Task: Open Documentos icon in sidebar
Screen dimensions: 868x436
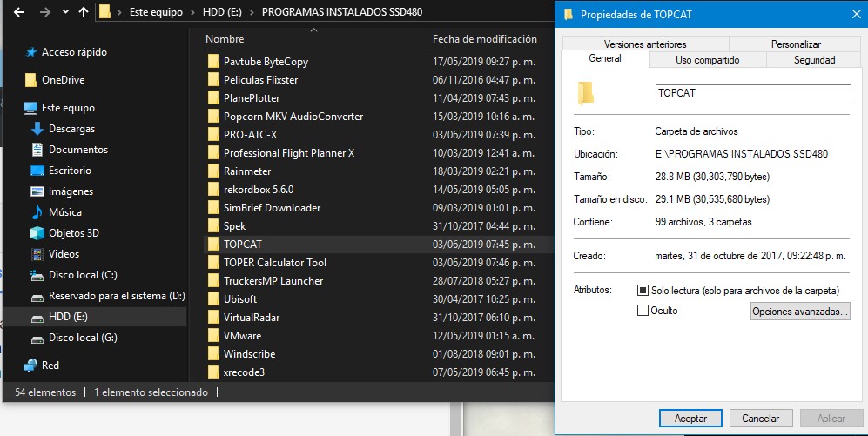Action: pyautogui.click(x=37, y=150)
